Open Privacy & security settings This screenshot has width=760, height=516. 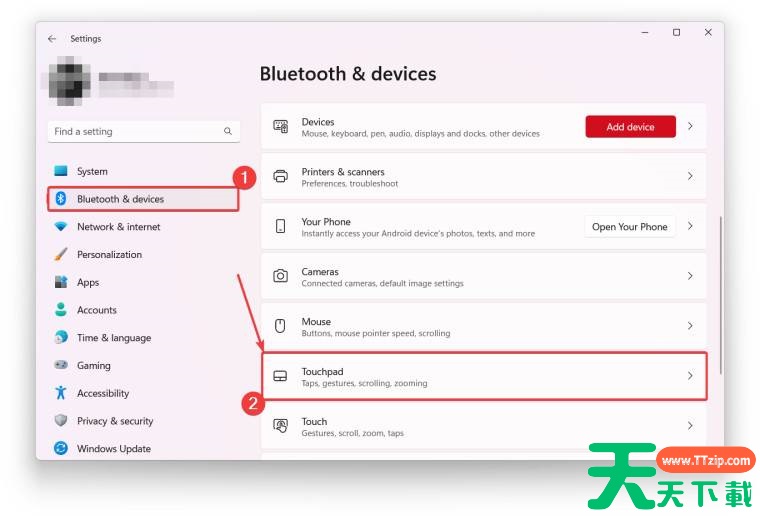(x=143, y=421)
